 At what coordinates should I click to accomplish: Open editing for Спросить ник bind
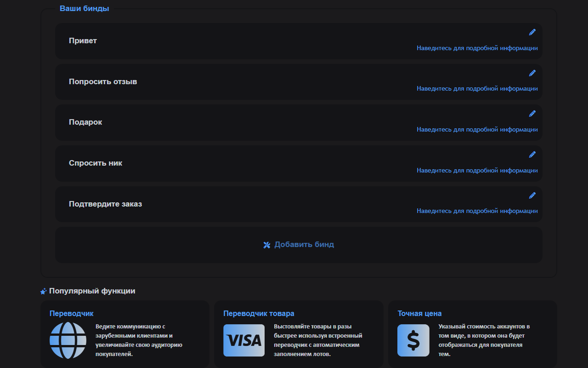[x=532, y=155]
